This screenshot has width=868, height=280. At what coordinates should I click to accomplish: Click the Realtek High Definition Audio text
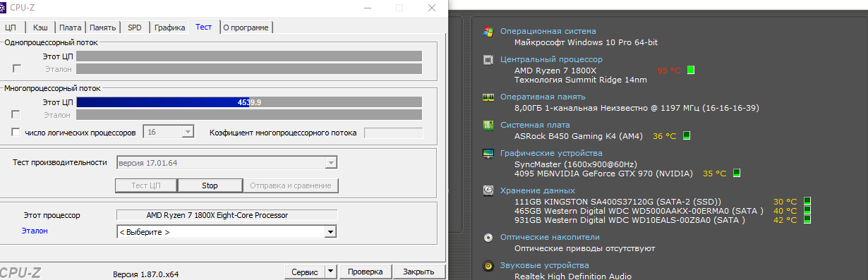(573, 276)
